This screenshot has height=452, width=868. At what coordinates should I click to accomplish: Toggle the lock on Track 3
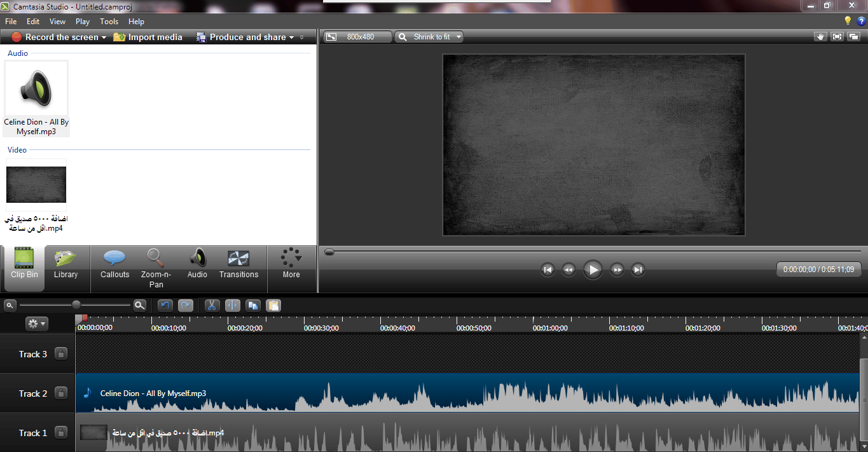pyautogui.click(x=61, y=353)
